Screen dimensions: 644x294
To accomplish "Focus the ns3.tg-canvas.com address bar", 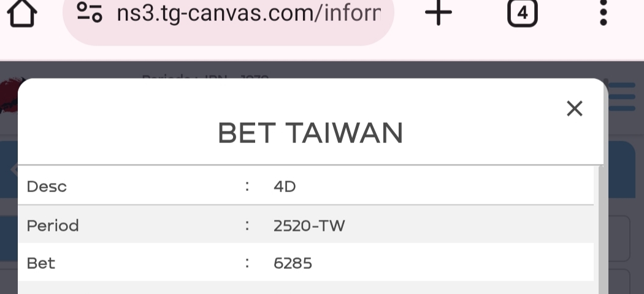I will tap(248, 13).
